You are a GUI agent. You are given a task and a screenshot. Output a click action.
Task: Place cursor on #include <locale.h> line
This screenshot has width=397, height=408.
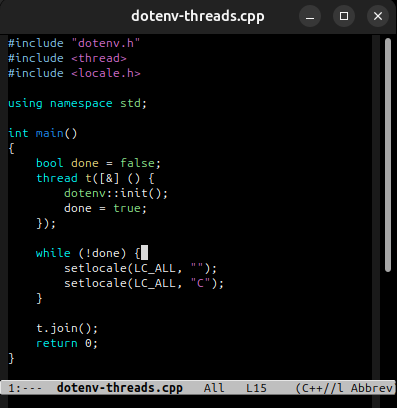pyautogui.click(x=74, y=73)
